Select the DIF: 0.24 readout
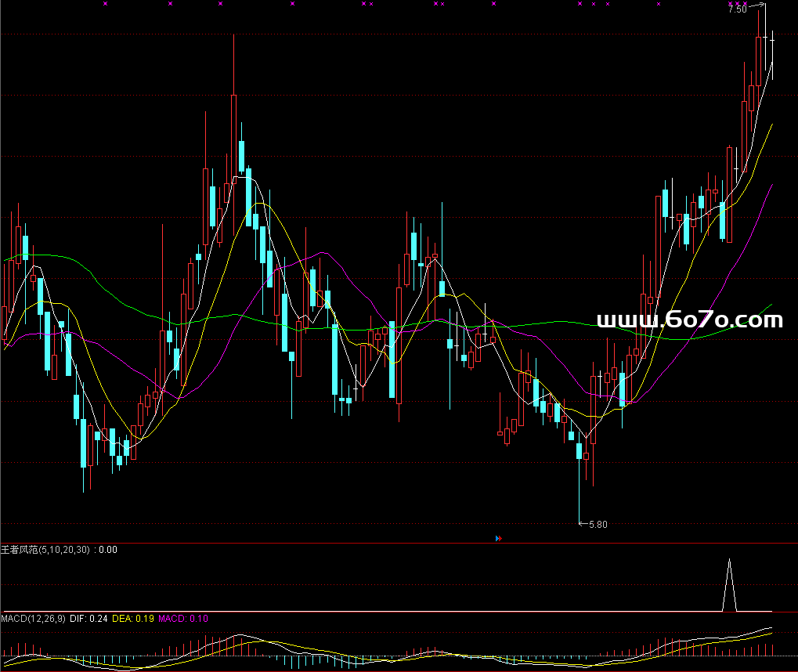This screenshot has height=672, width=798. pos(88,619)
